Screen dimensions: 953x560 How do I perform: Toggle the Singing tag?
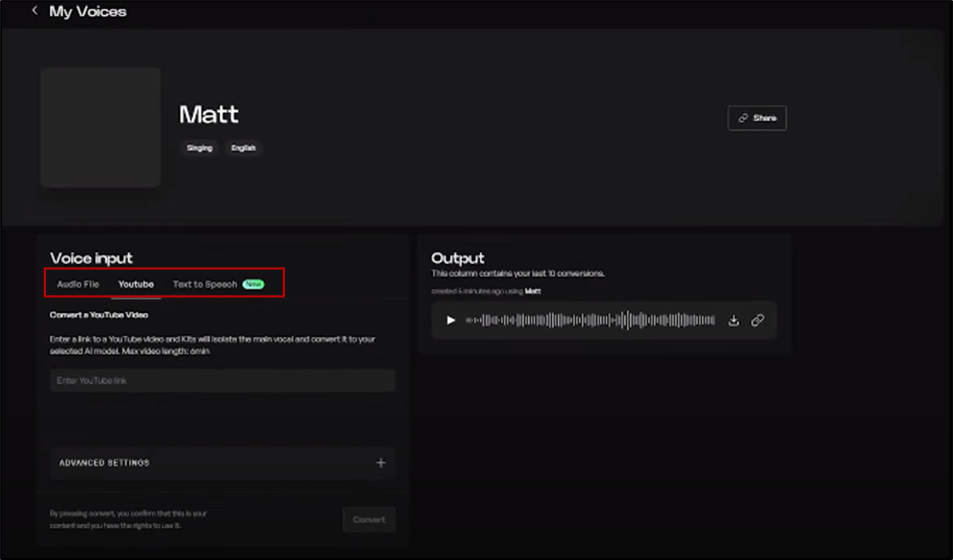click(199, 148)
